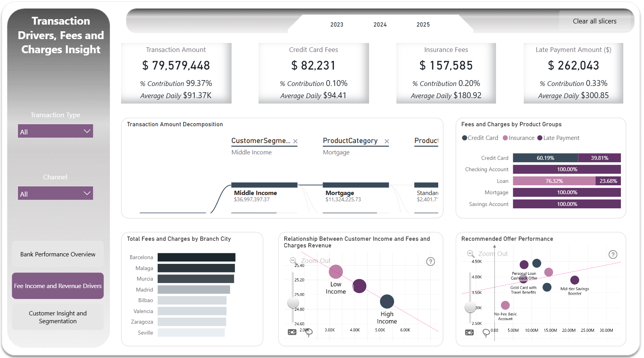This screenshot has width=644, height=358.
Task: Click the Zaragoza bar in Branch City chart
Action: 192,322
